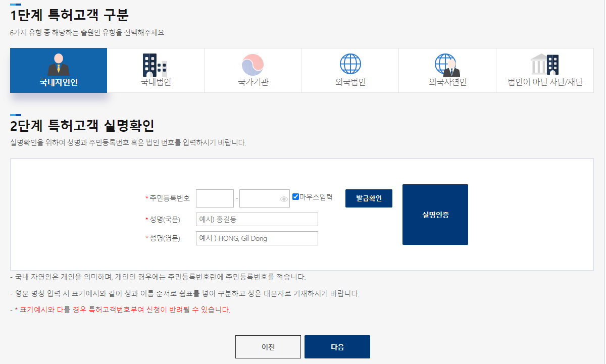Click the 다음 button to proceed

[x=337, y=347]
